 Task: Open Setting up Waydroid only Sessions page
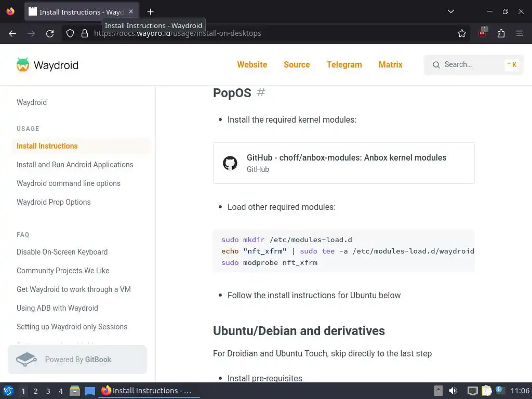tap(72, 326)
